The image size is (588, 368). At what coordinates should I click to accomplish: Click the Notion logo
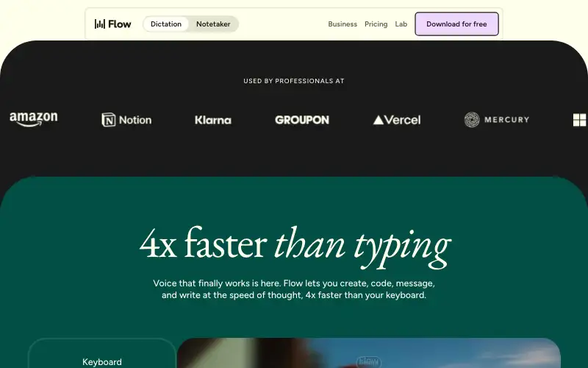pos(126,120)
